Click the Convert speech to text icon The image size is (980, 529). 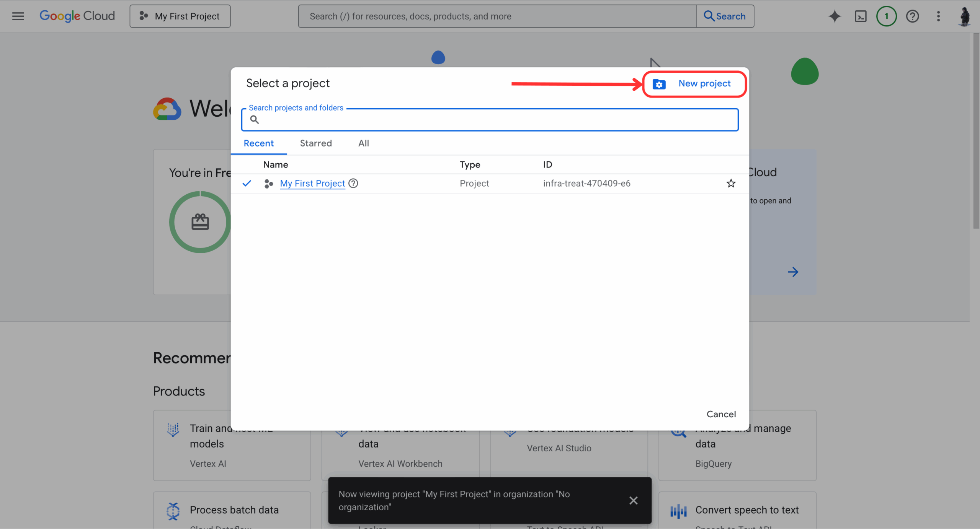pos(678,511)
